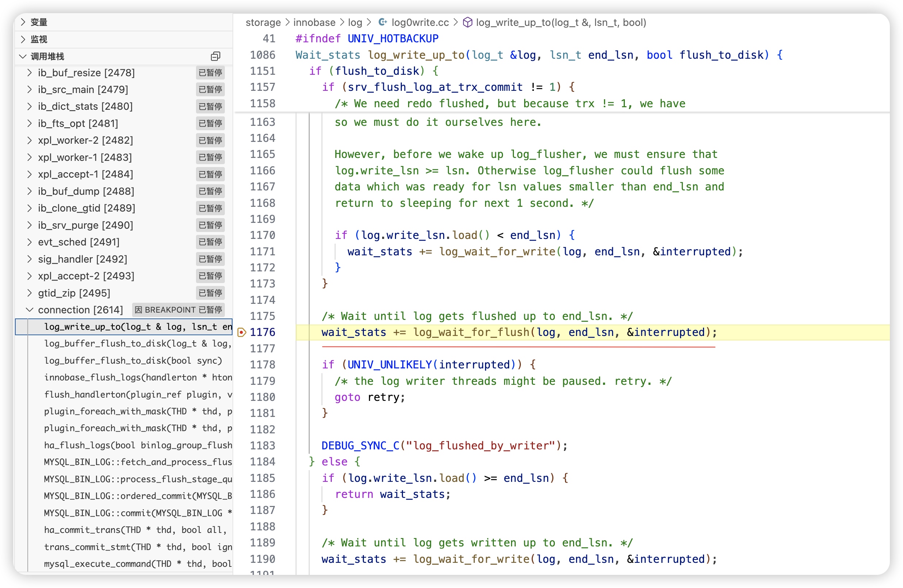Viewport: 903px width, 588px height.
Task: Open the storage folder breadcrumb
Action: [263, 22]
